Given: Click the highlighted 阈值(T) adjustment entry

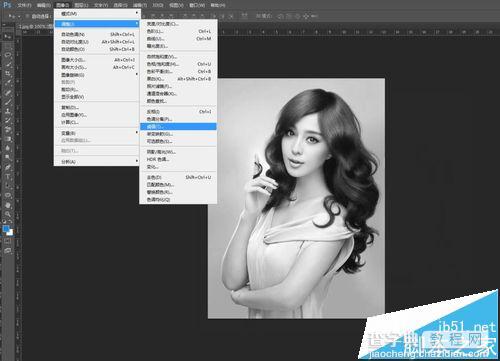Looking at the screenshot, I should [x=178, y=126].
